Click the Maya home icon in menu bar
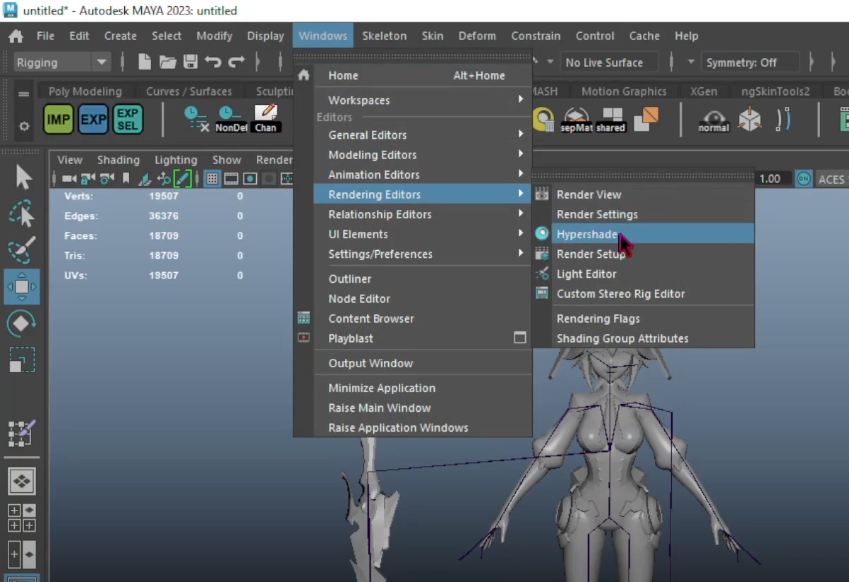Image resolution: width=849 pixels, height=582 pixels. tap(16, 36)
